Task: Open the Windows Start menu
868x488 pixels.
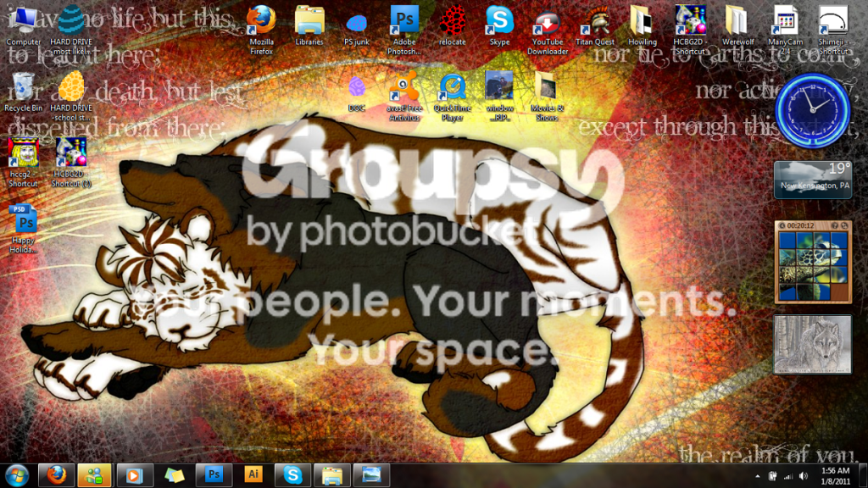Action: [x=17, y=475]
